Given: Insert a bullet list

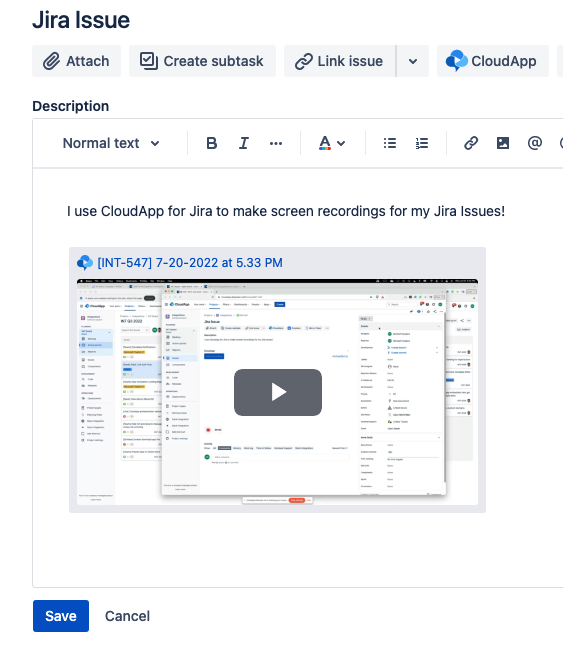Looking at the screenshot, I should (390, 143).
